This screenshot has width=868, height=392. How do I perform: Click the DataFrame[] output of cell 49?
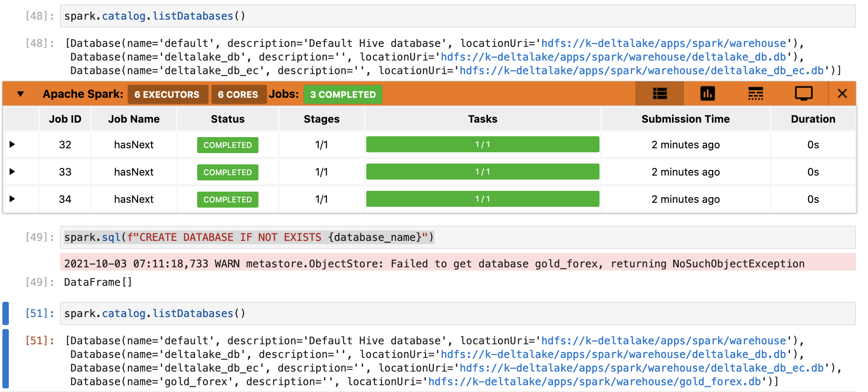click(98, 282)
